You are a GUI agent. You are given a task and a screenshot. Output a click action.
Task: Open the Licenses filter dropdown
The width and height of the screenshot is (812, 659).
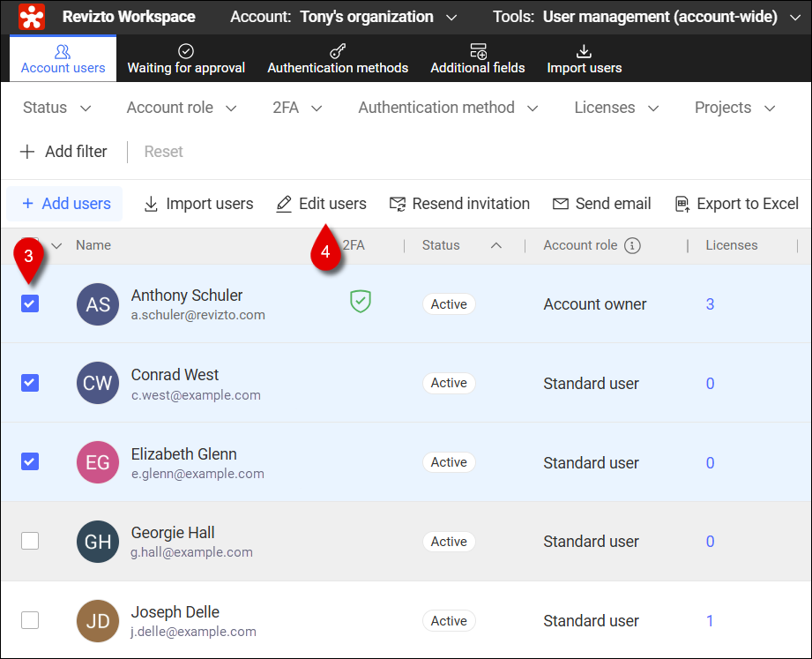tap(616, 108)
